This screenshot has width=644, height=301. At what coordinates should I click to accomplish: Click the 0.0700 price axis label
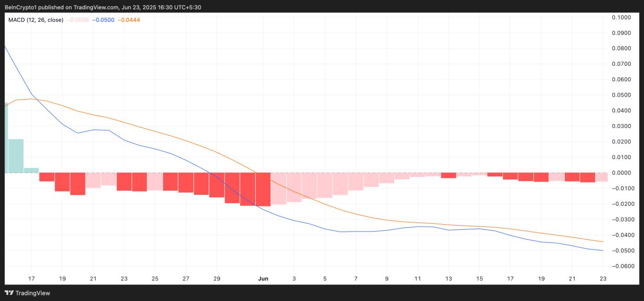(621, 64)
